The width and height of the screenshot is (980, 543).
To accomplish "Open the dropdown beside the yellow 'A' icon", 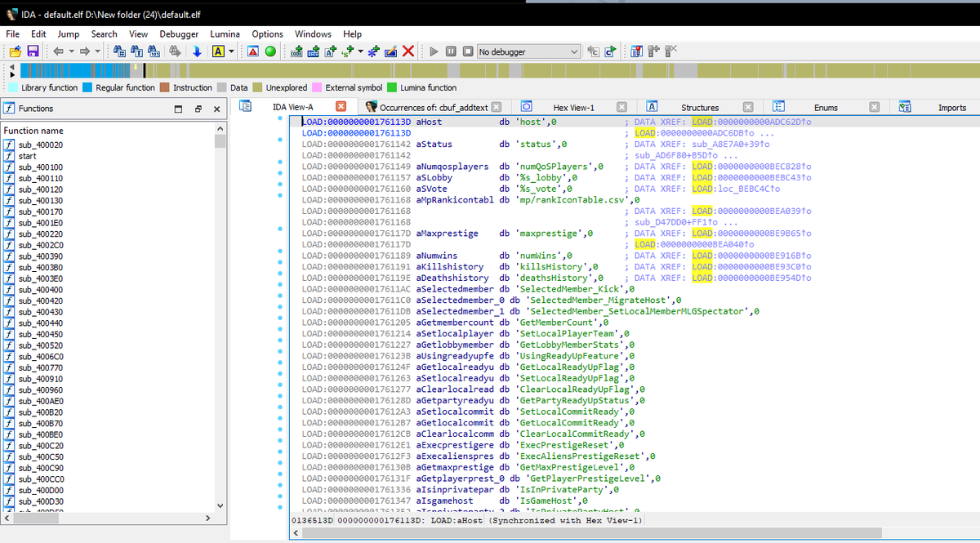I will point(231,51).
